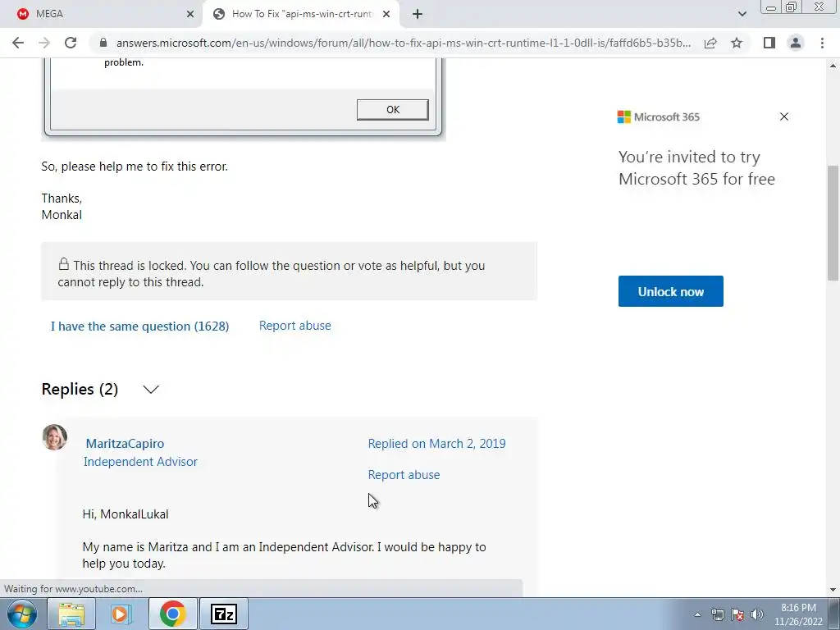
Task: Close the How To Fix tab
Action: [386, 15]
